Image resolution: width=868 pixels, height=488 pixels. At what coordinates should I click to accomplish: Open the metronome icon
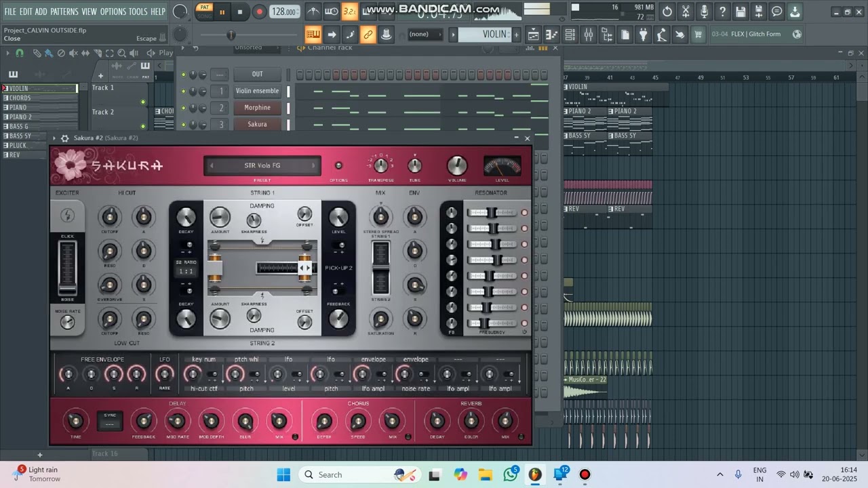click(x=313, y=12)
